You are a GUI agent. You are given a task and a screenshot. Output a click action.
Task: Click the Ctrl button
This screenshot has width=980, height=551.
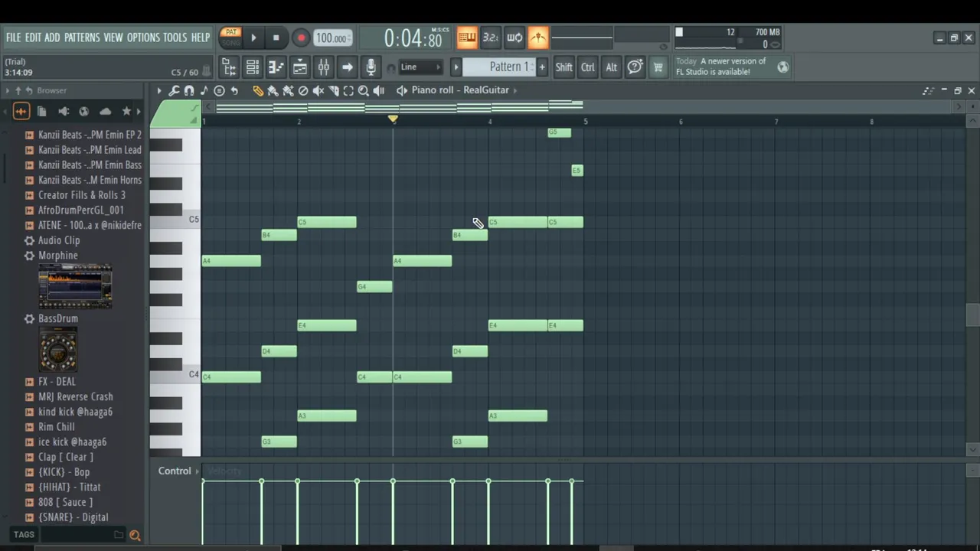click(587, 67)
